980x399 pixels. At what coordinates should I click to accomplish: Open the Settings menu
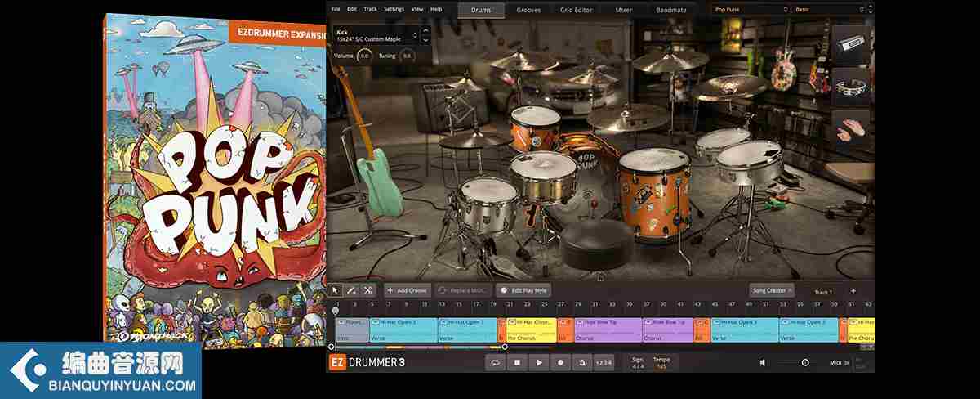(x=394, y=9)
